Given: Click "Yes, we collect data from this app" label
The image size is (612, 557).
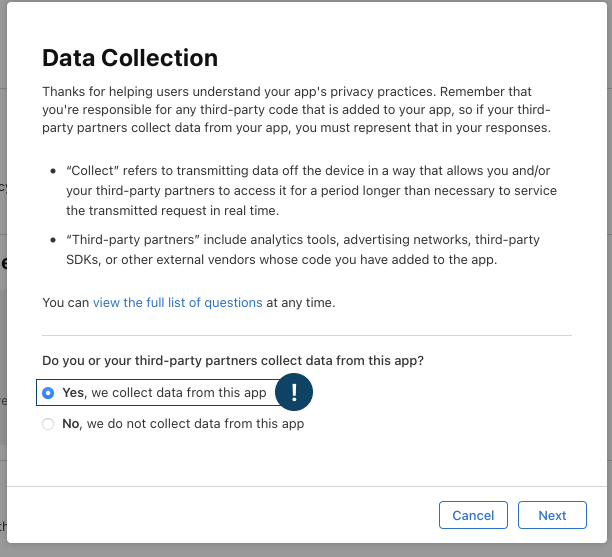Looking at the screenshot, I should 164,393.
